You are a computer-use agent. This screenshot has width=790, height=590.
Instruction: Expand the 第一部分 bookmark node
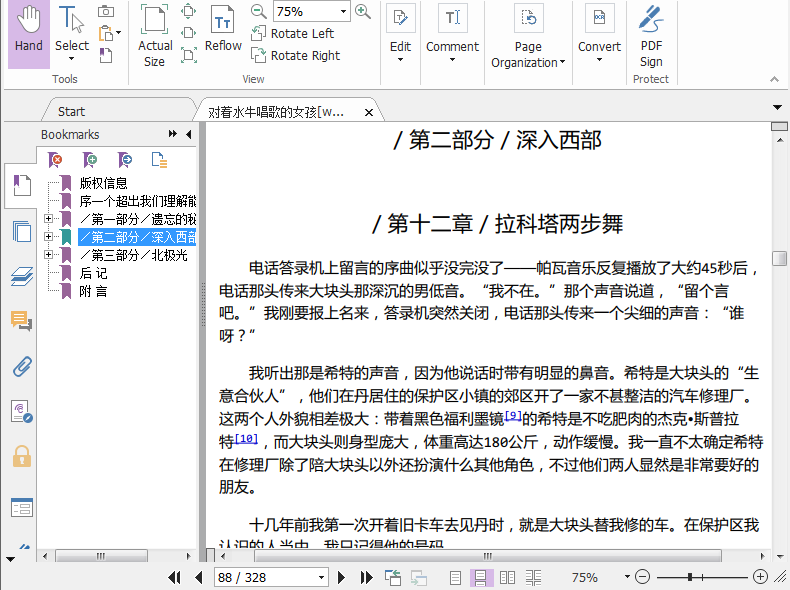coord(48,219)
